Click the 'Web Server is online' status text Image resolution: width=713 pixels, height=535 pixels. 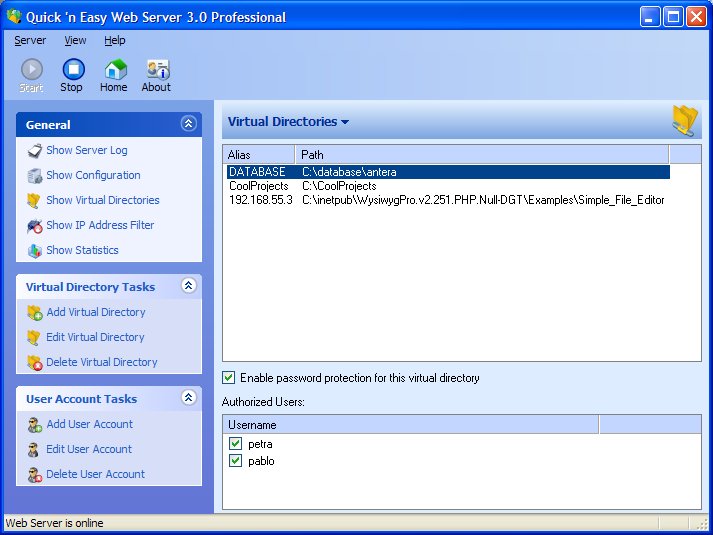tap(55, 523)
